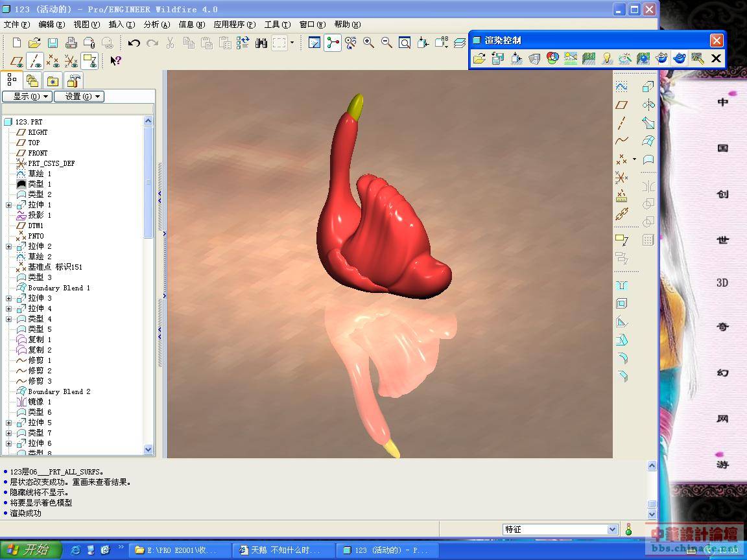Select the FRONT datum plane in tree
Image resolution: width=747 pixels, height=560 pixels.
(38, 154)
